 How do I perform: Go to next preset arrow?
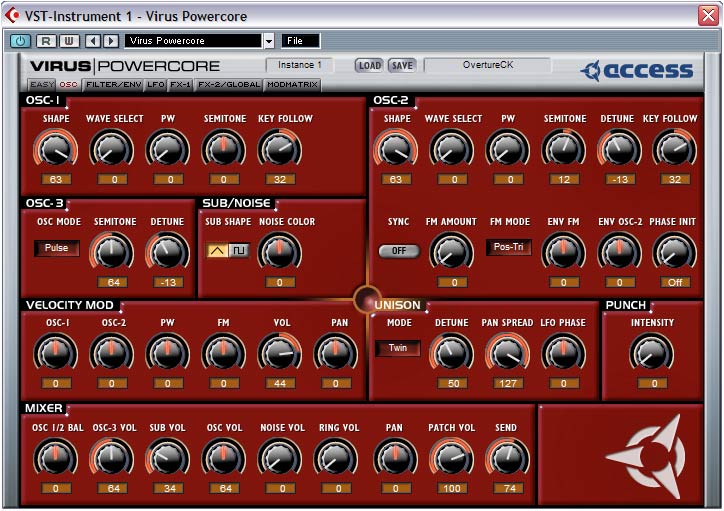pyautogui.click(x=109, y=41)
